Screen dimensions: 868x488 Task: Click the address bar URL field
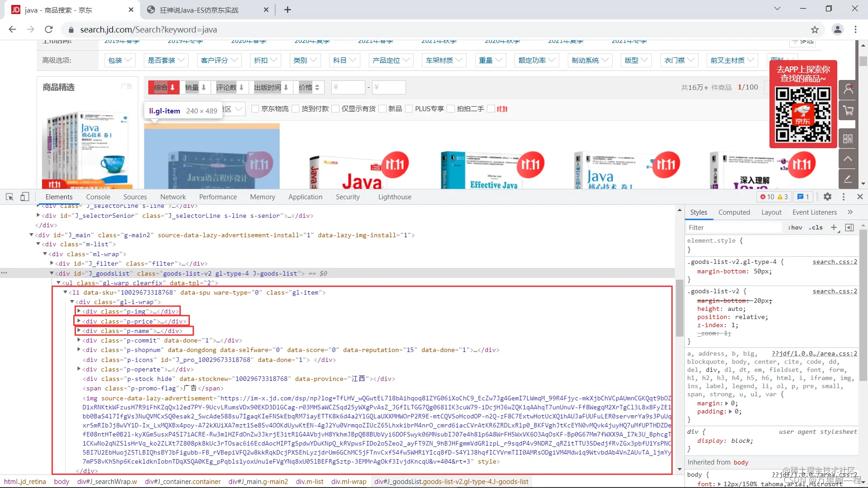click(434, 29)
